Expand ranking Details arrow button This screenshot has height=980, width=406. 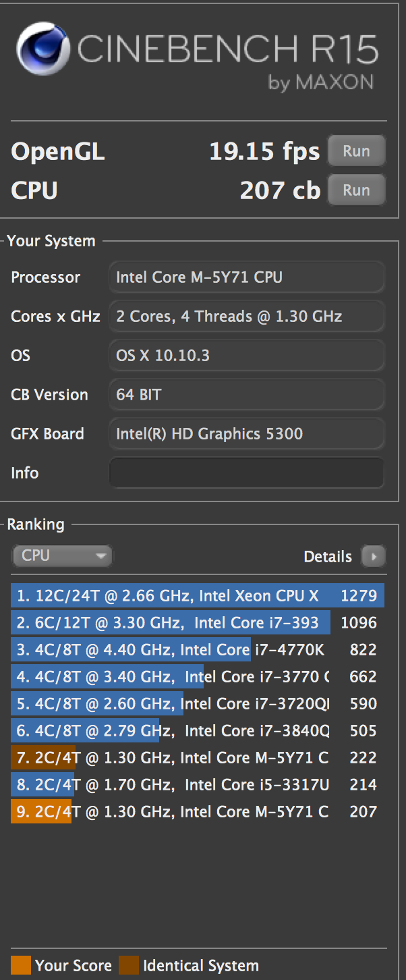click(x=373, y=557)
